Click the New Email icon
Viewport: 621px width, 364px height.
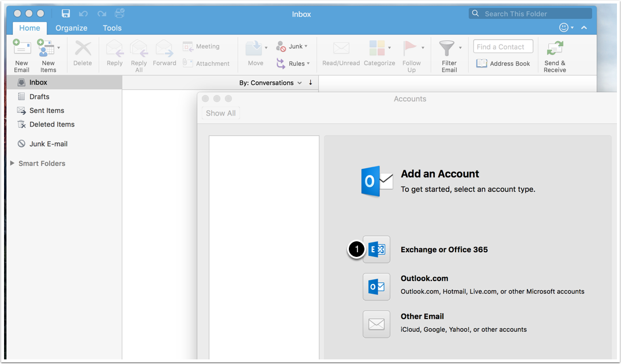[22, 48]
